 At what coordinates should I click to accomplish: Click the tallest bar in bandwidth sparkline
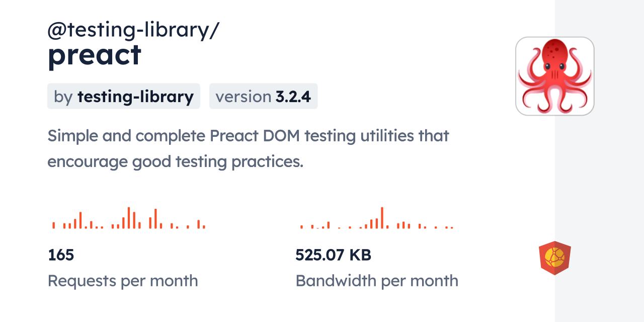click(382, 218)
